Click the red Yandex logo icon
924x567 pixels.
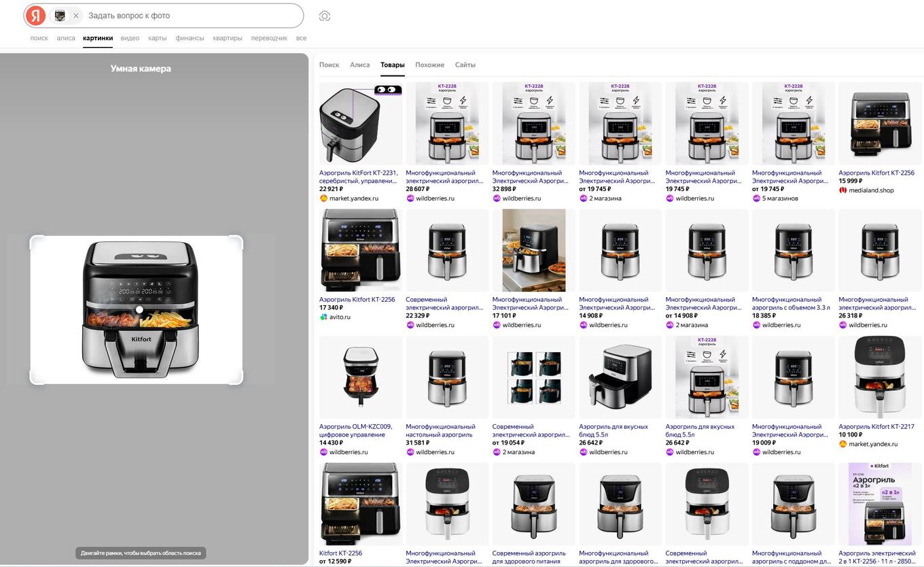(35, 16)
